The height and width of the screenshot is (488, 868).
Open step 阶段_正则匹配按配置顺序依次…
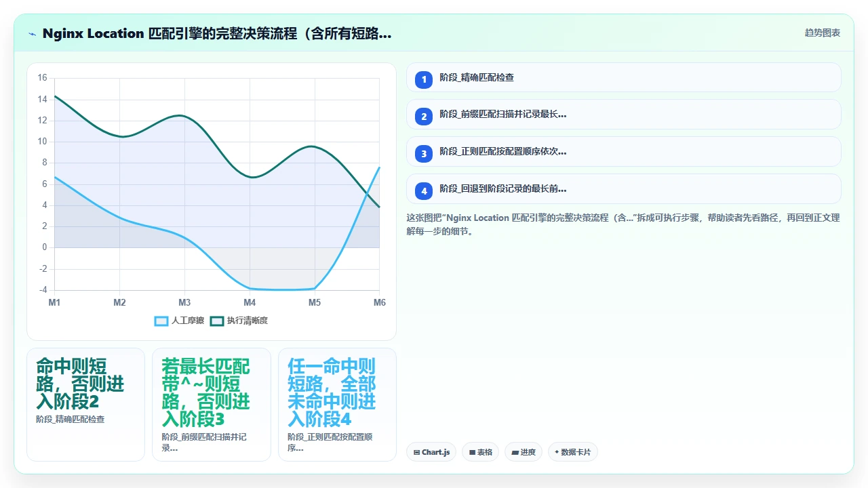pyautogui.click(x=623, y=152)
